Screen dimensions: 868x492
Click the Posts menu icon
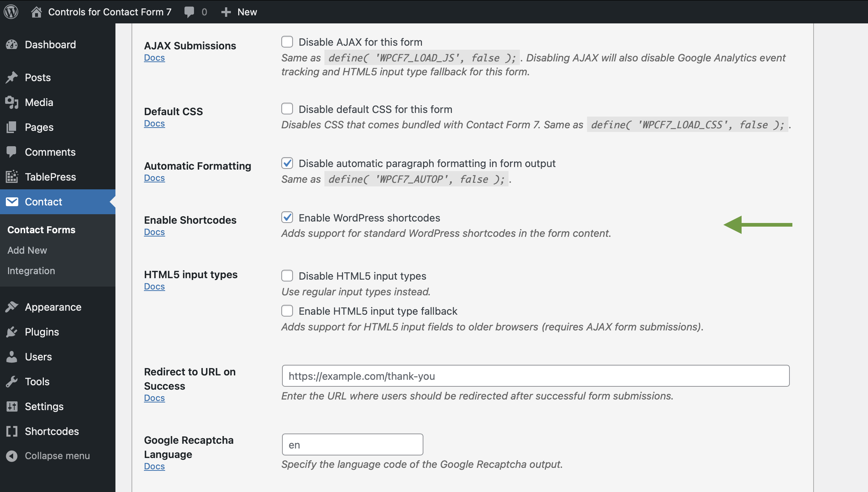tap(11, 77)
